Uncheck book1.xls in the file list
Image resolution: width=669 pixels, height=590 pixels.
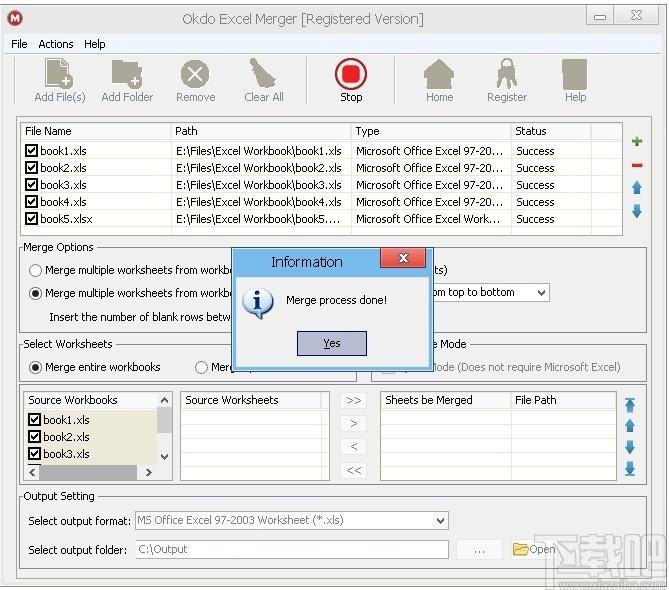point(32,151)
